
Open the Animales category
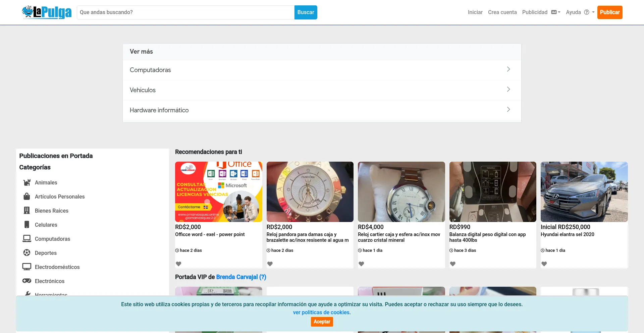point(46,182)
